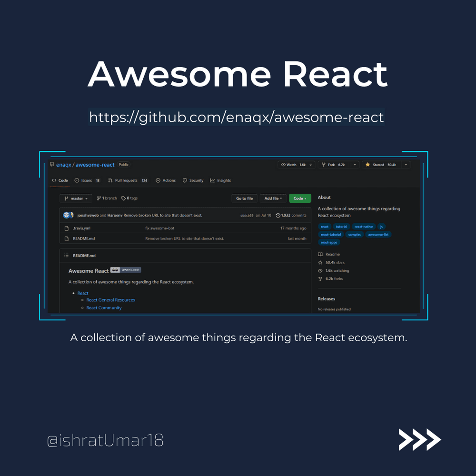
Task: Click the Go to file button
Action: (244, 198)
